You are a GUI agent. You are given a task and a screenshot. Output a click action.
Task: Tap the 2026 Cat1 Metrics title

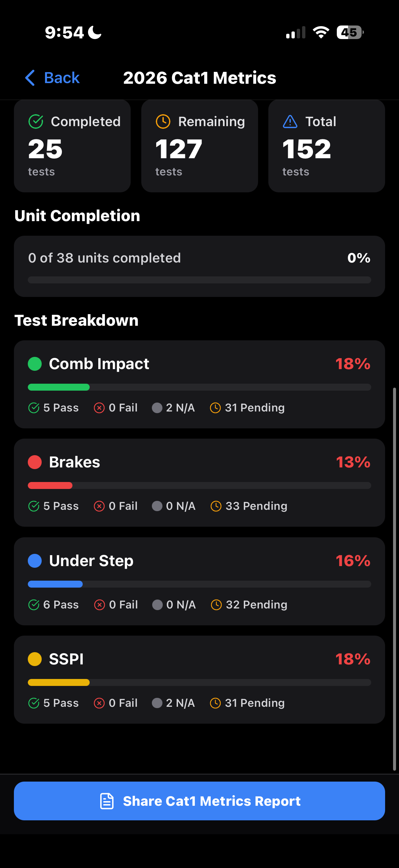199,77
